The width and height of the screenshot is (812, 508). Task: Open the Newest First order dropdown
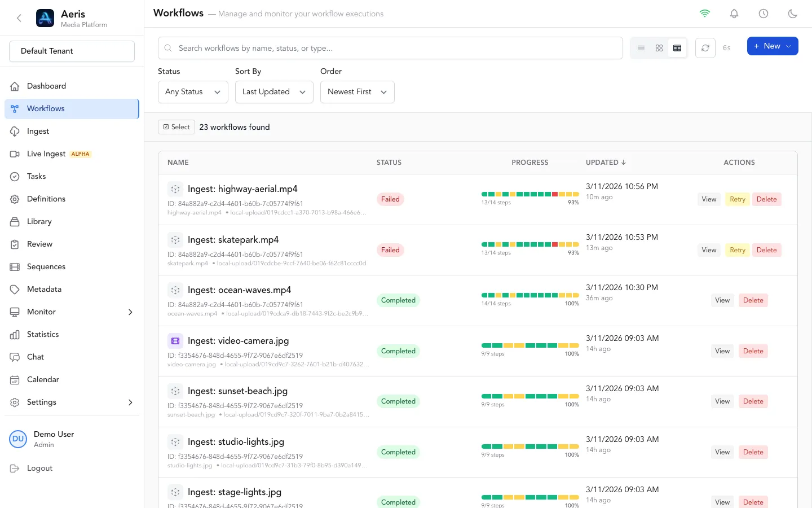(x=358, y=92)
